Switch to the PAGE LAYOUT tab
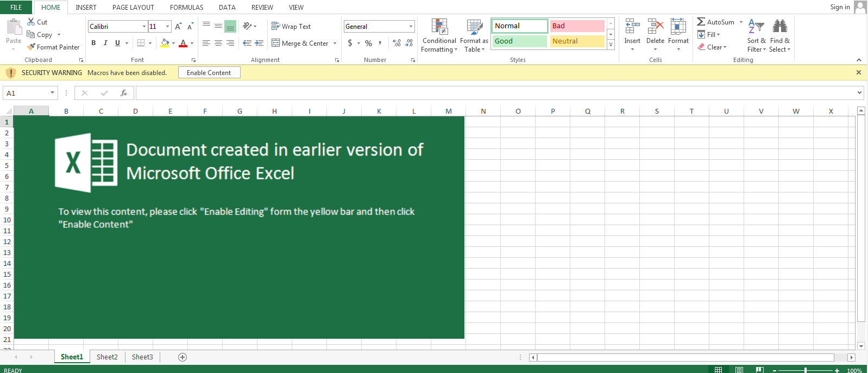The width and height of the screenshot is (868, 373). (x=133, y=7)
